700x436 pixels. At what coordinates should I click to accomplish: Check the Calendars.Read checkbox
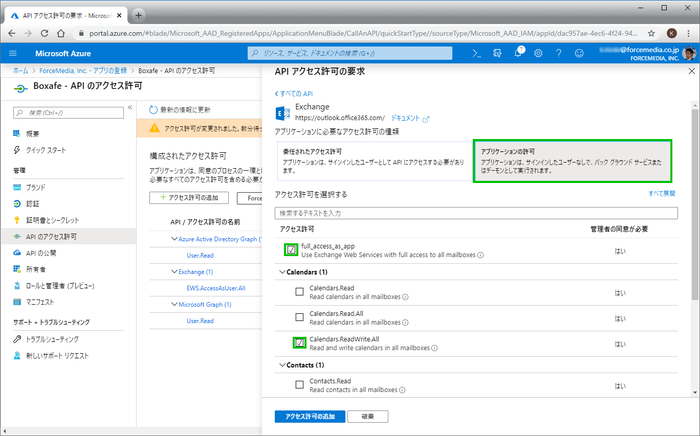coord(300,292)
